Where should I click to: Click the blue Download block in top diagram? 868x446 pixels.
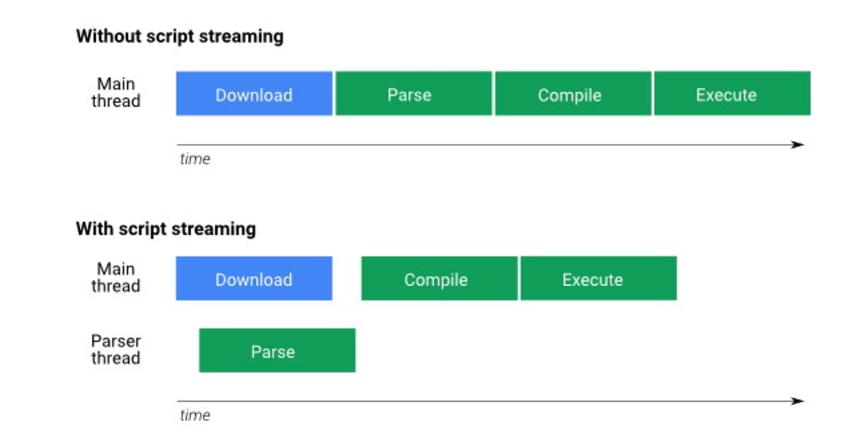tap(254, 94)
